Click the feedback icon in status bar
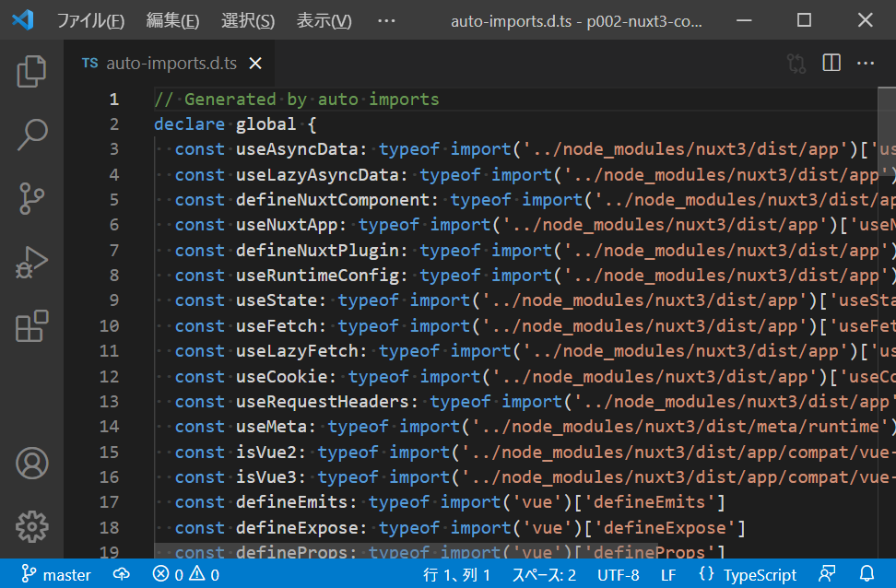The image size is (896, 588). (x=828, y=573)
